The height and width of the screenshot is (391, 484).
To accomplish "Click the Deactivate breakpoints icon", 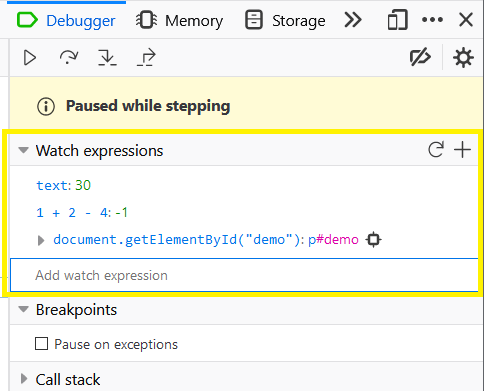I will coord(420,57).
